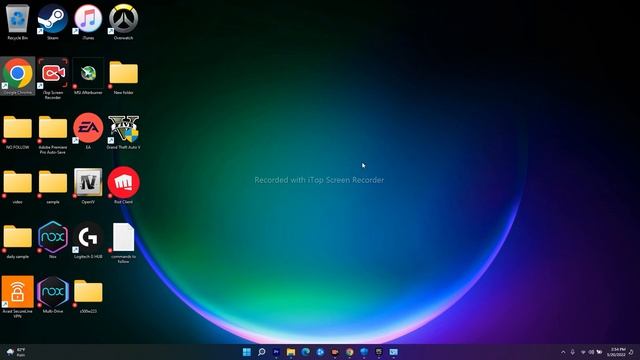Open the Wi-Fi network tray icon
This screenshot has height=360, width=640.
pyautogui.click(x=583, y=352)
